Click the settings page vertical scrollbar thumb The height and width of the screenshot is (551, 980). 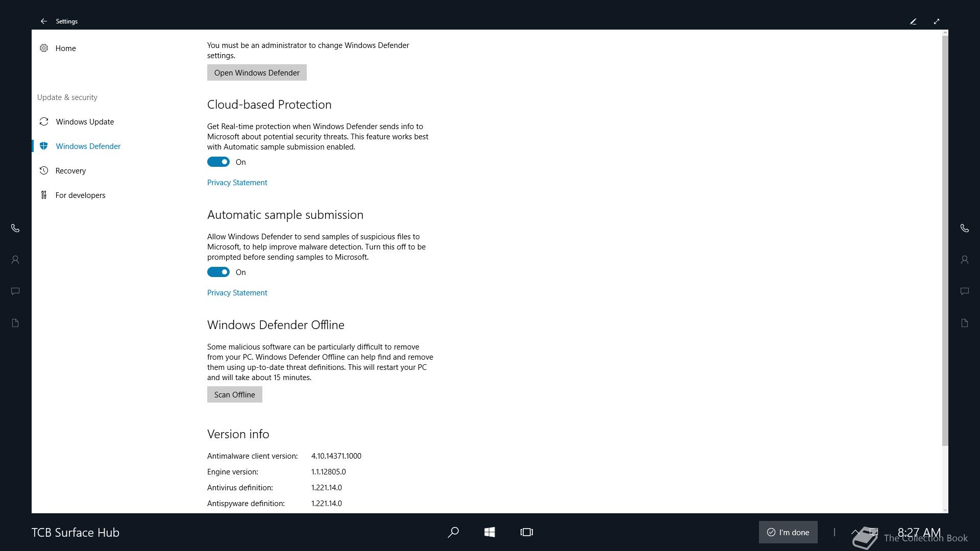pyautogui.click(x=945, y=240)
